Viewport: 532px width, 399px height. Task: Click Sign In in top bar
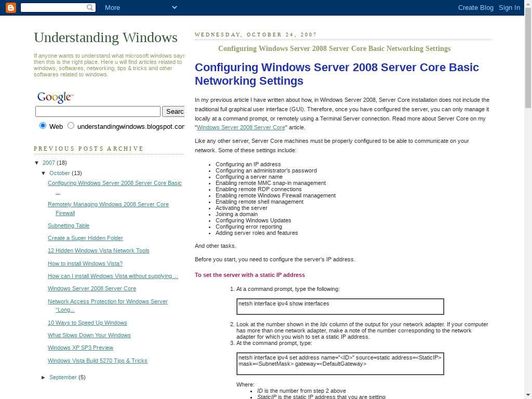point(509,7)
